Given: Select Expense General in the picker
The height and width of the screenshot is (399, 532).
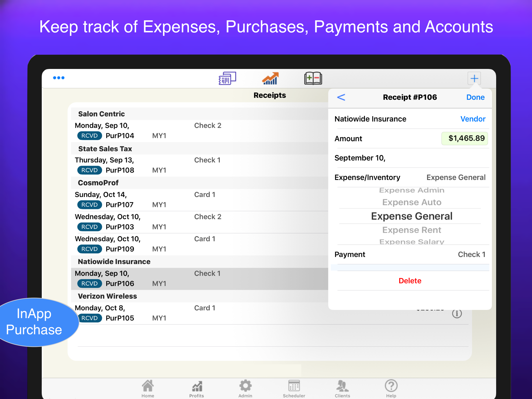Looking at the screenshot, I should 411,216.
